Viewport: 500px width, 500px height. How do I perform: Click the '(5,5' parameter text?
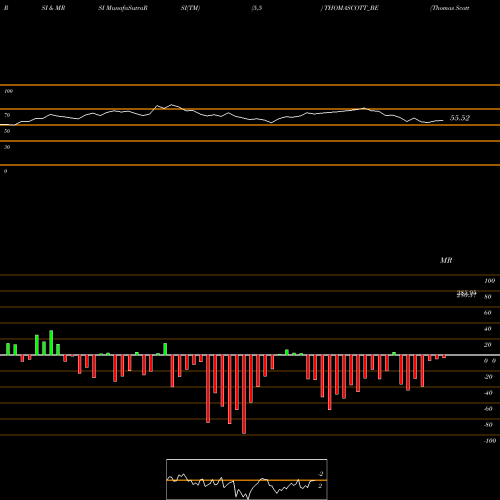[x=257, y=8]
